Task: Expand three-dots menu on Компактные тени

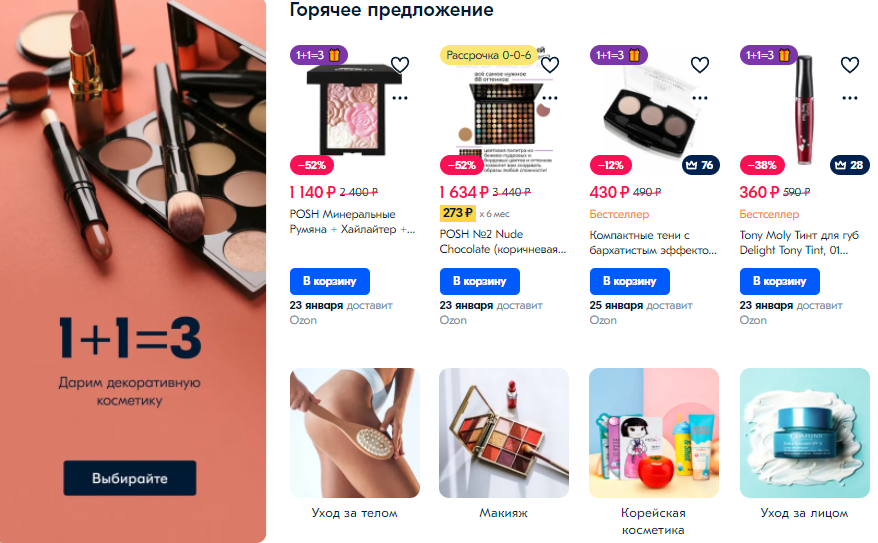Action: pos(700,98)
